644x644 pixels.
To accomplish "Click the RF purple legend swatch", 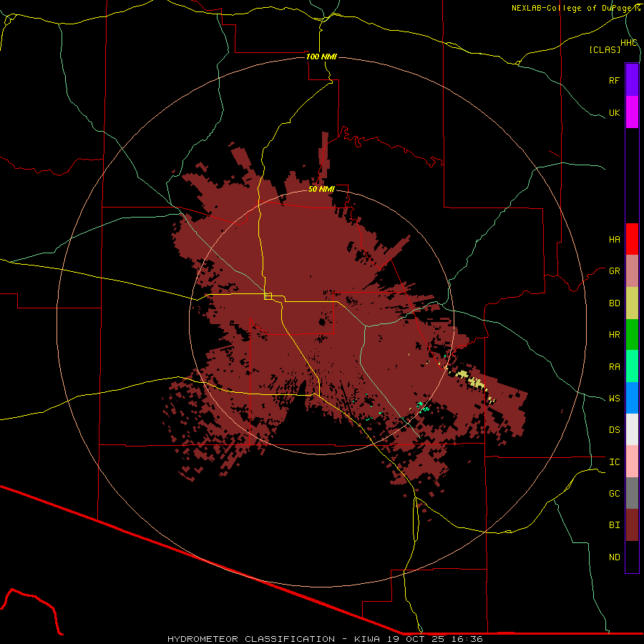I will pos(632,80).
